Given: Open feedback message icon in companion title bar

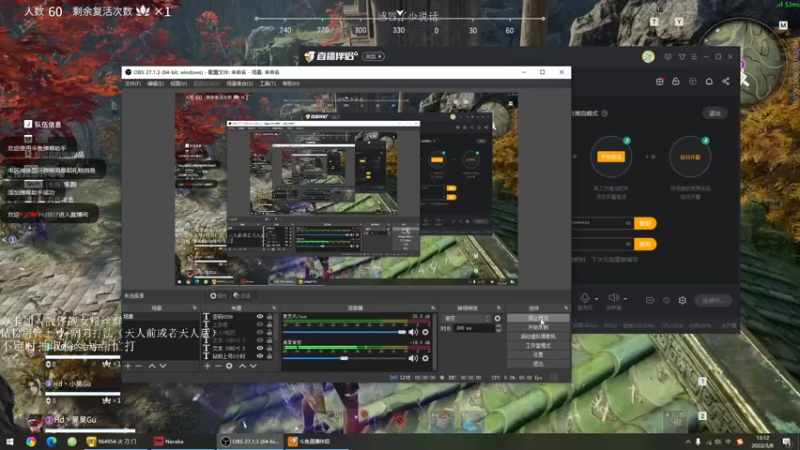Looking at the screenshot, I should (668, 57).
